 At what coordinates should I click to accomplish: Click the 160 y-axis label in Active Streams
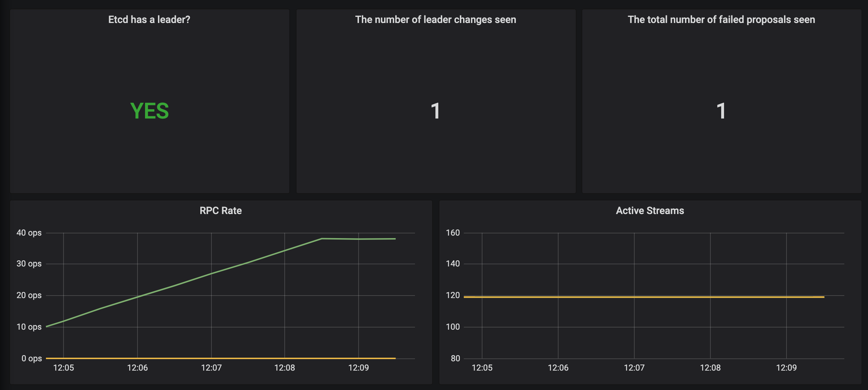453,233
